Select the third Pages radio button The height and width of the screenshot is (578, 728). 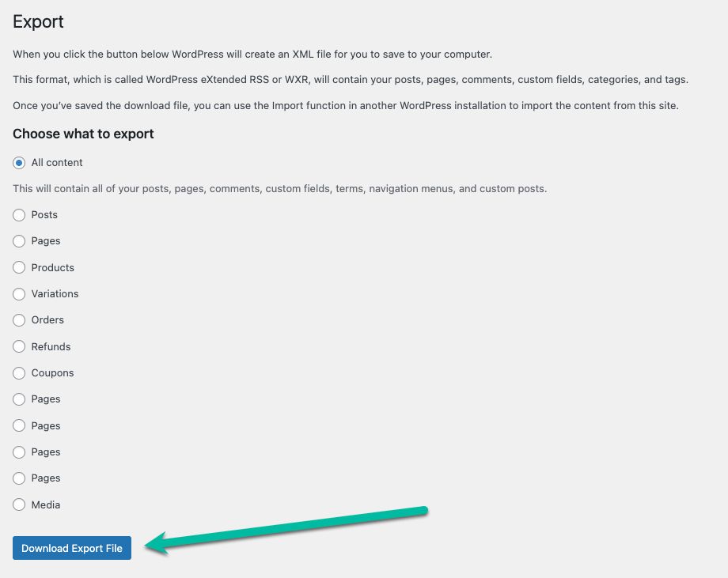[18, 425]
